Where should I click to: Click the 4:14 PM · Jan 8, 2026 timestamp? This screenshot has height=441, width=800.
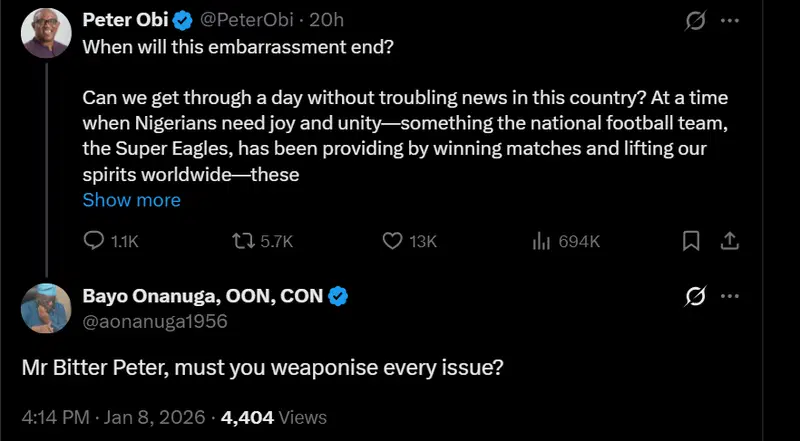click(x=113, y=417)
